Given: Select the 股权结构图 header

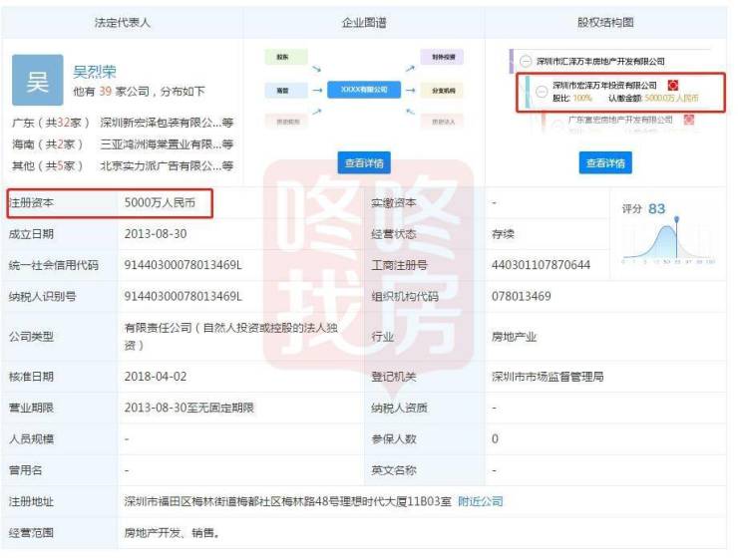Looking at the screenshot, I should [x=605, y=22].
